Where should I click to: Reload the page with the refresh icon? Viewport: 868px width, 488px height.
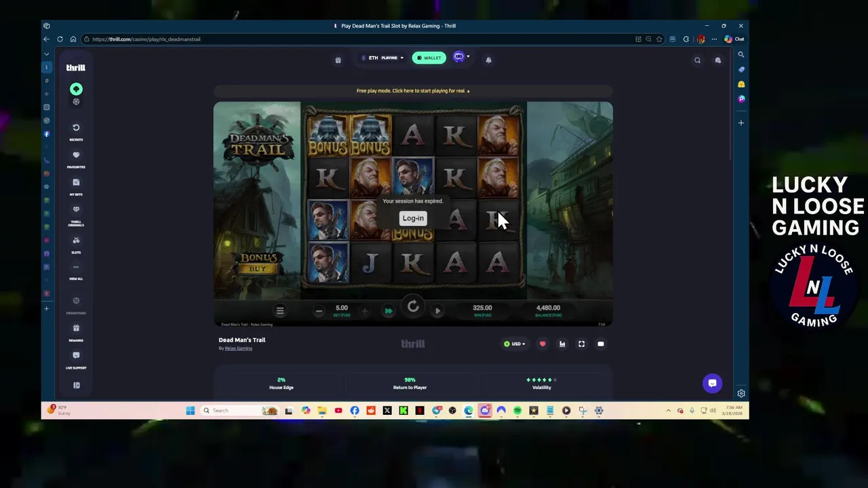pos(60,39)
